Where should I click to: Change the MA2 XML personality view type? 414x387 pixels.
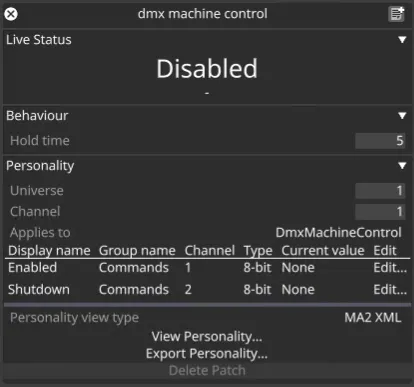[x=373, y=318]
